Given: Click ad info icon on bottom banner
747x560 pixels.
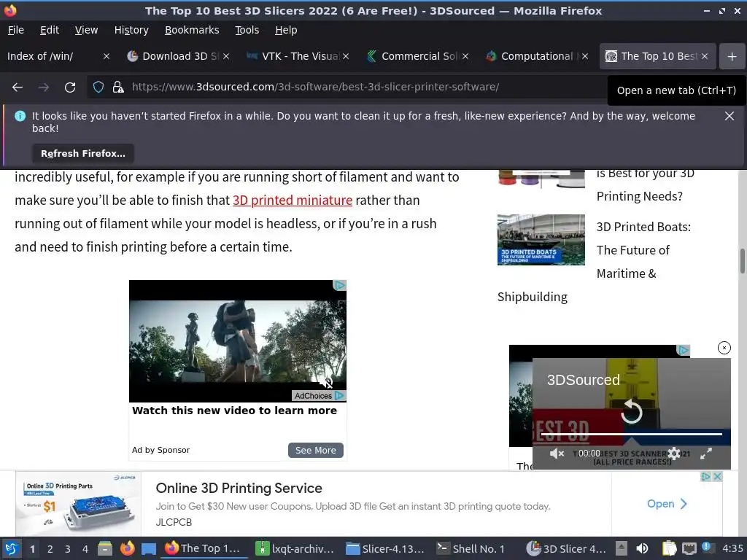Looking at the screenshot, I should point(706,476).
